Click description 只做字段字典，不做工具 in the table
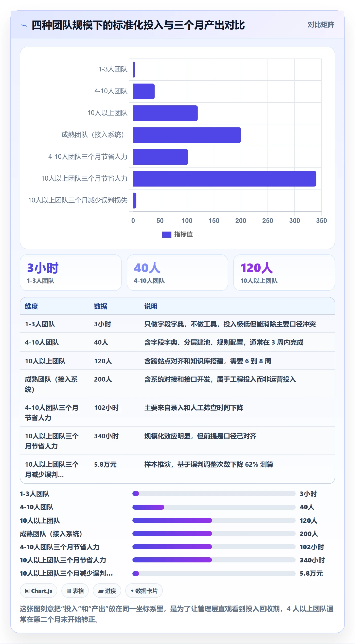 (230, 324)
